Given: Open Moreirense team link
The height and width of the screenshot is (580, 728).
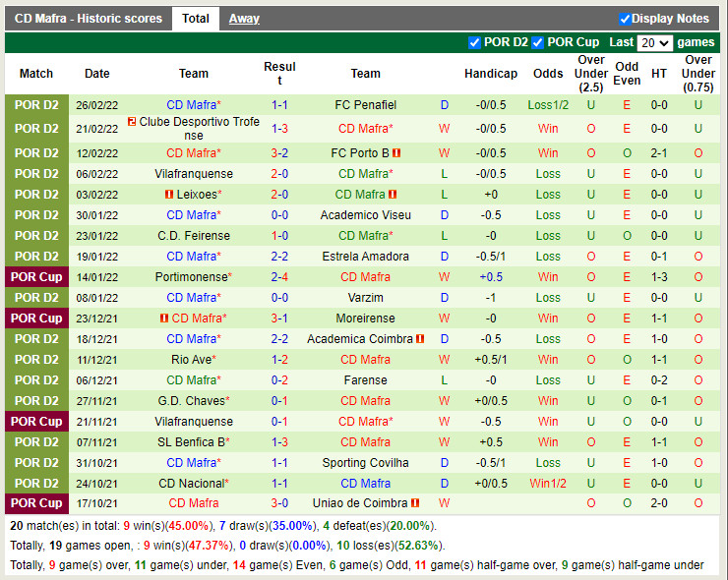Looking at the screenshot, I should pos(365,319).
